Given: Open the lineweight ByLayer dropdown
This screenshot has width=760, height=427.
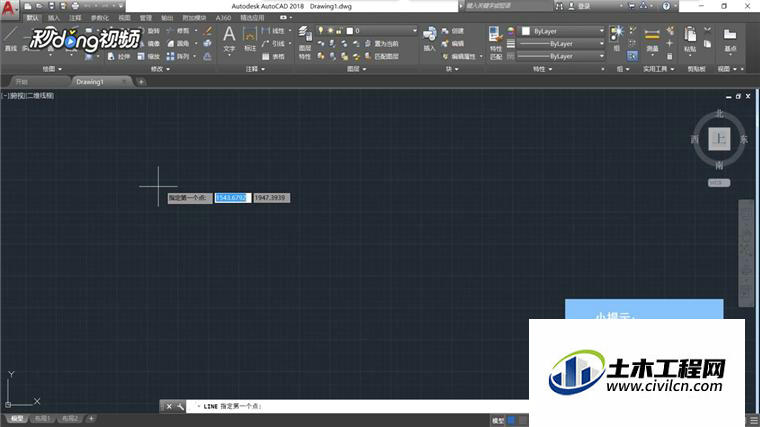Looking at the screenshot, I should point(562,44).
